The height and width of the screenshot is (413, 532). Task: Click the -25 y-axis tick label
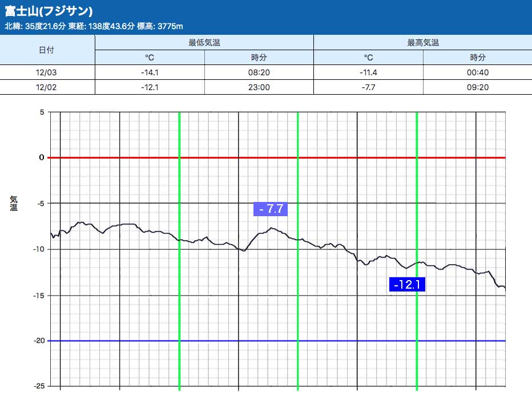(38, 386)
